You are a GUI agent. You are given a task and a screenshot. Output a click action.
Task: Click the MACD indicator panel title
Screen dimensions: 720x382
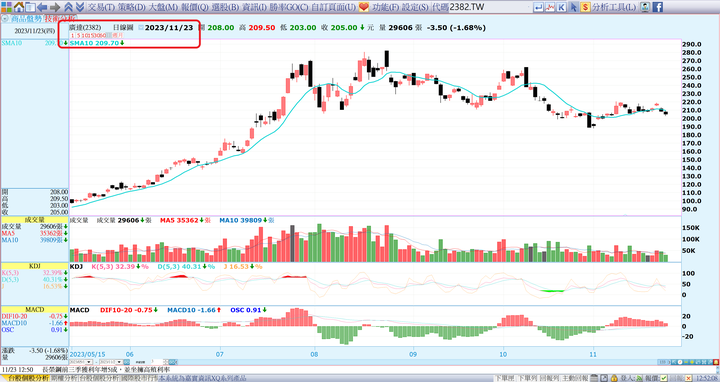[79, 310]
